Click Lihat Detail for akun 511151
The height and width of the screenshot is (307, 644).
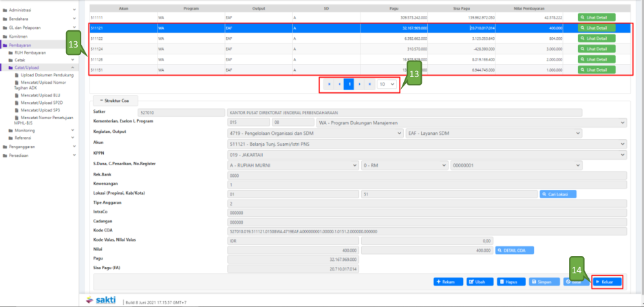click(x=597, y=70)
